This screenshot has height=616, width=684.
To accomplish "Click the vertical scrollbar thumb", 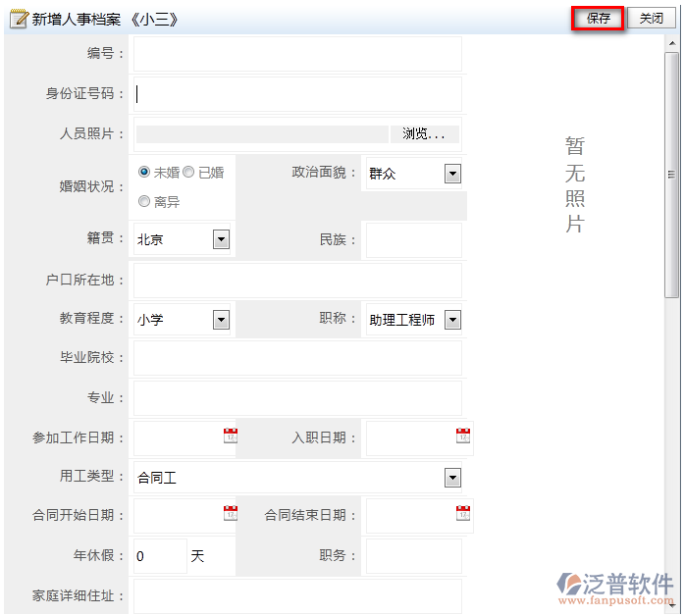I will (671, 175).
